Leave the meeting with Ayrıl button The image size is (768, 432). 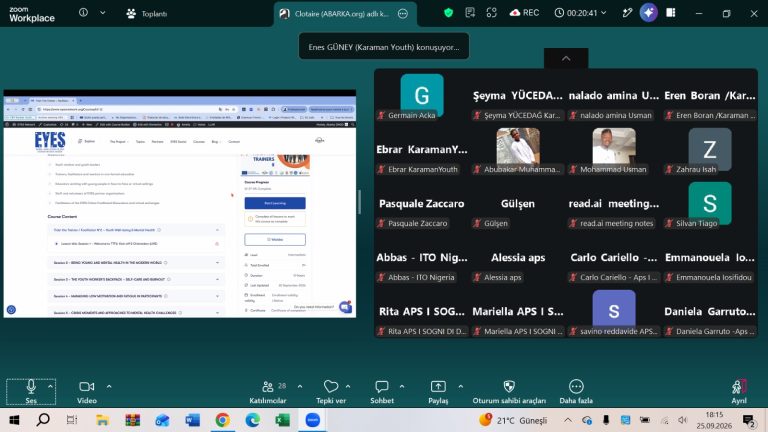[739, 392]
